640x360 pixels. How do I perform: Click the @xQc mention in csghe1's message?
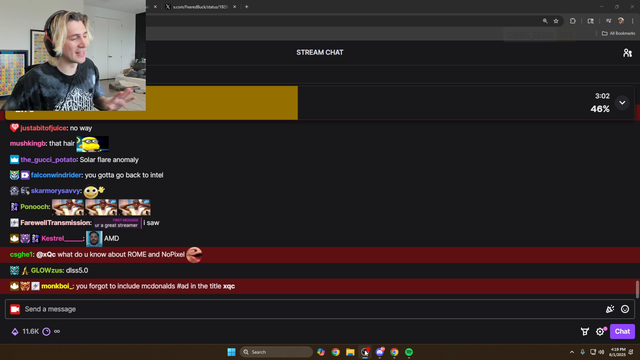pyautogui.click(x=46, y=255)
